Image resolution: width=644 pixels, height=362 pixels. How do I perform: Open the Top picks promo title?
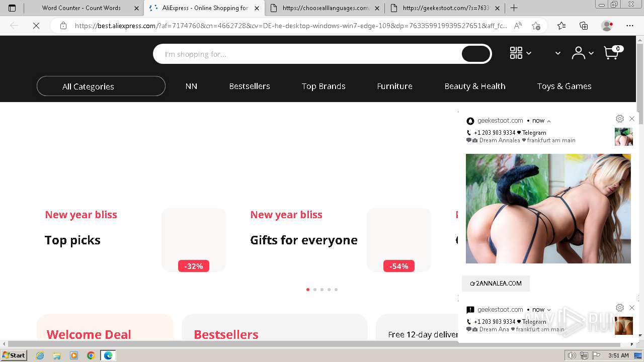pyautogui.click(x=72, y=240)
